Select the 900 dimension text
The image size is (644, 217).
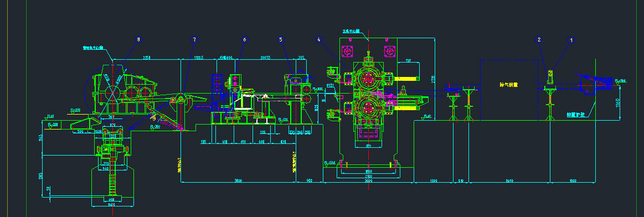coord(310,180)
